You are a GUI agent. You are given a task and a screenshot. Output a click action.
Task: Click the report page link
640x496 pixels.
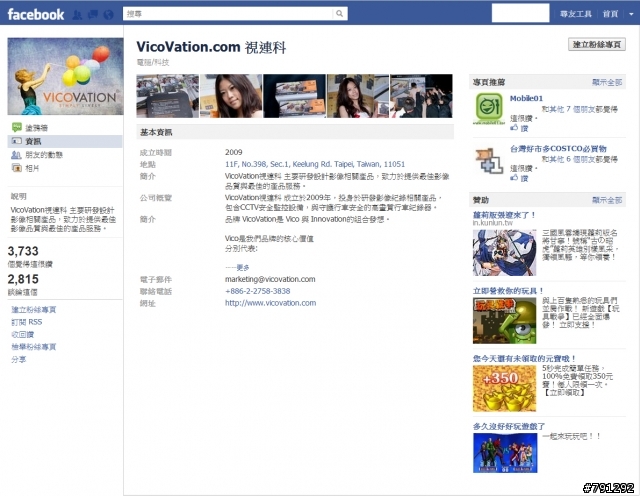[x=33, y=347]
